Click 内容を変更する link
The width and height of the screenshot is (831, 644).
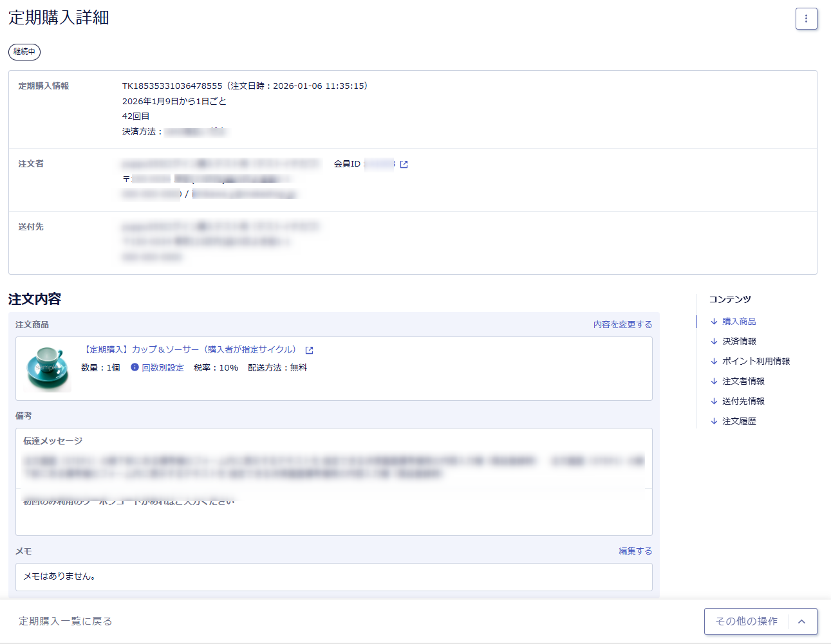click(622, 325)
